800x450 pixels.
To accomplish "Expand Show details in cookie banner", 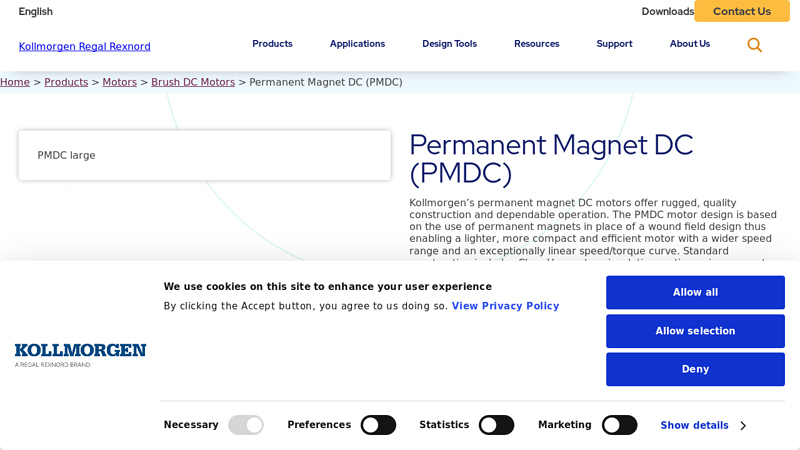I will click(703, 426).
